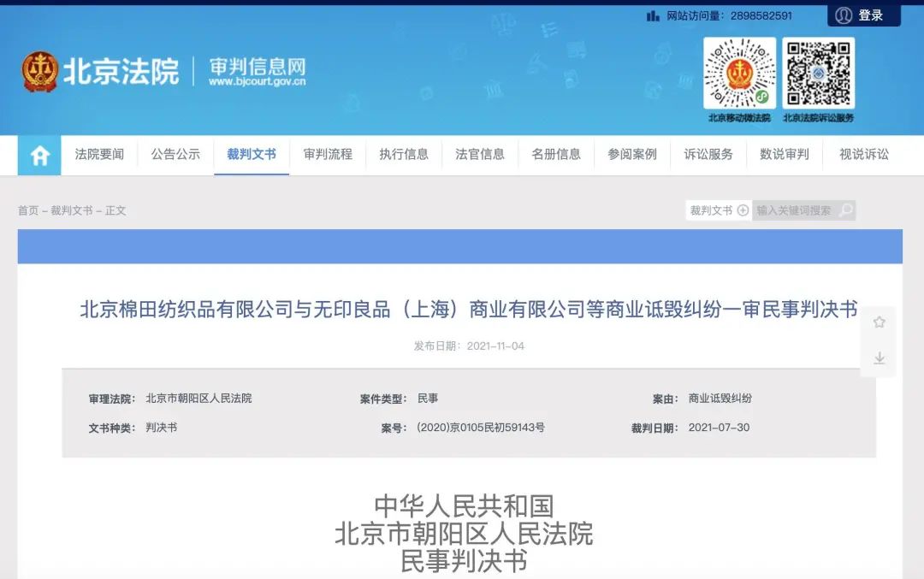The image size is (924, 579).
Task: Select 执行信息 in the navigation bar
Action: [x=403, y=155]
